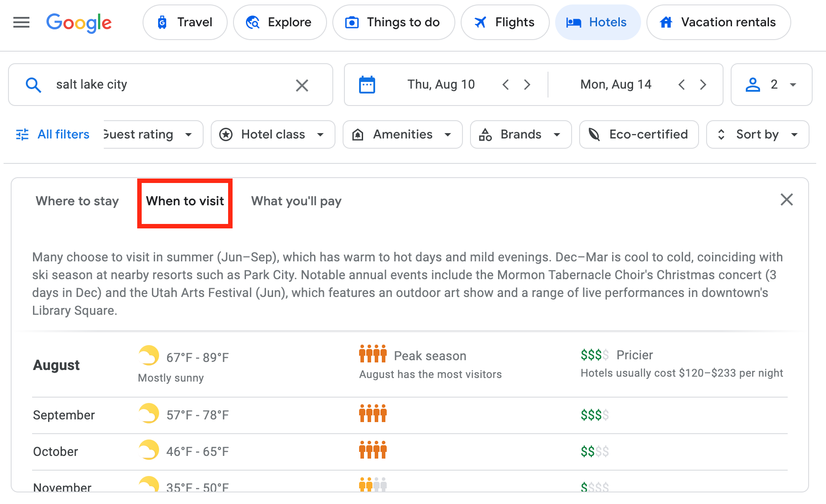Open What you'll pay tab
The image size is (826, 504).
[x=296, y=201]
